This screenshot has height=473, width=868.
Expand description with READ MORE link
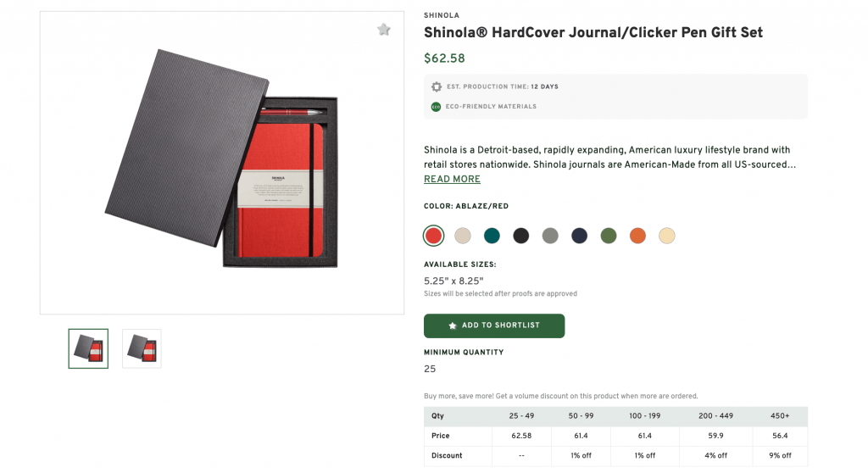pyautogui.click(x=452, y=179)
